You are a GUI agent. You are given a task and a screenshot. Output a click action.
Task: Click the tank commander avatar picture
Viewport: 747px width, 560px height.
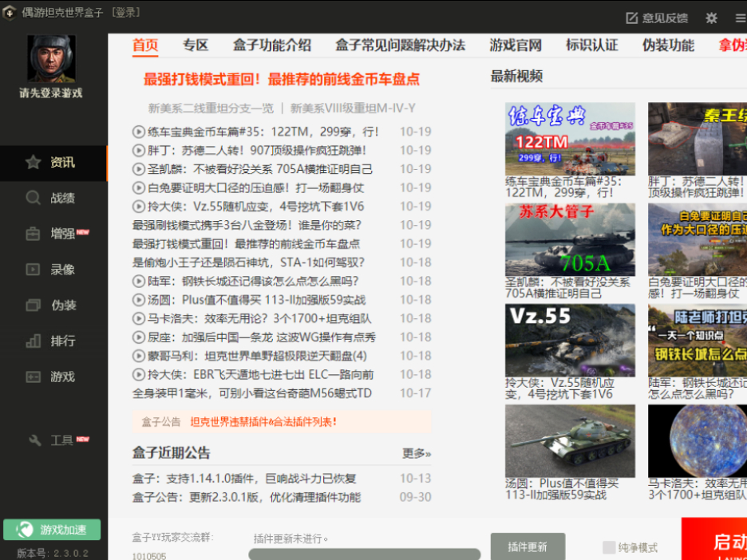[x=51, y=58]
